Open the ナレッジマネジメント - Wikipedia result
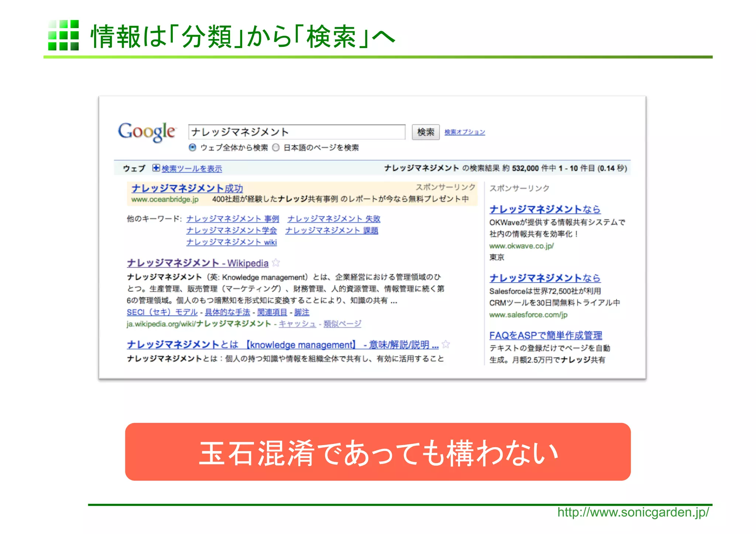The width and height of the screenshot is (756, 534). pos(197,263)
